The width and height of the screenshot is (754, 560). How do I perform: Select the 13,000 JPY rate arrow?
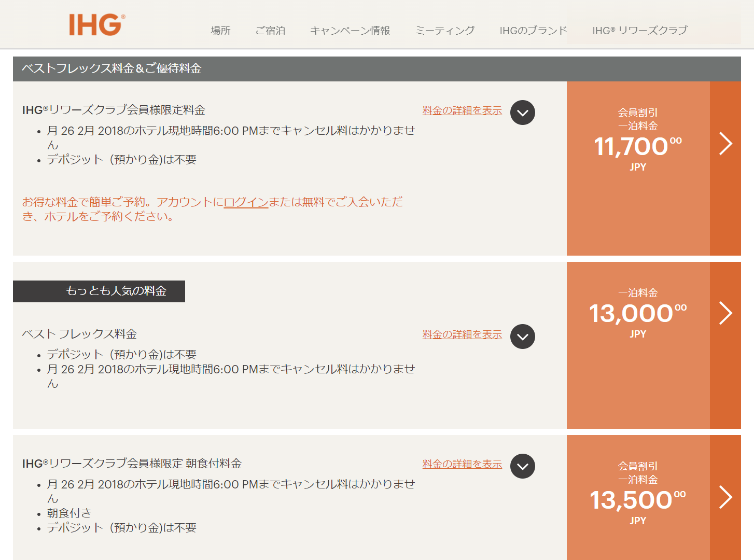coord(725,313)
